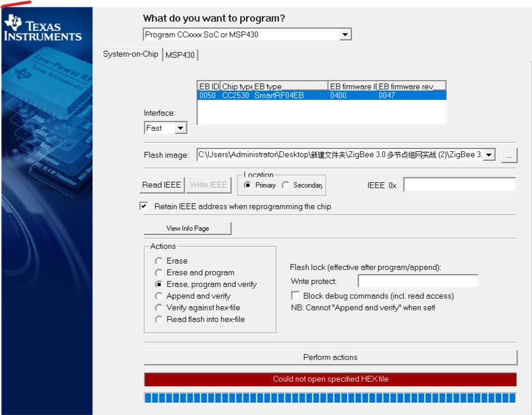532x415 pixels.
Task: Click the Flash image path field
Action: tap(340, 155)
